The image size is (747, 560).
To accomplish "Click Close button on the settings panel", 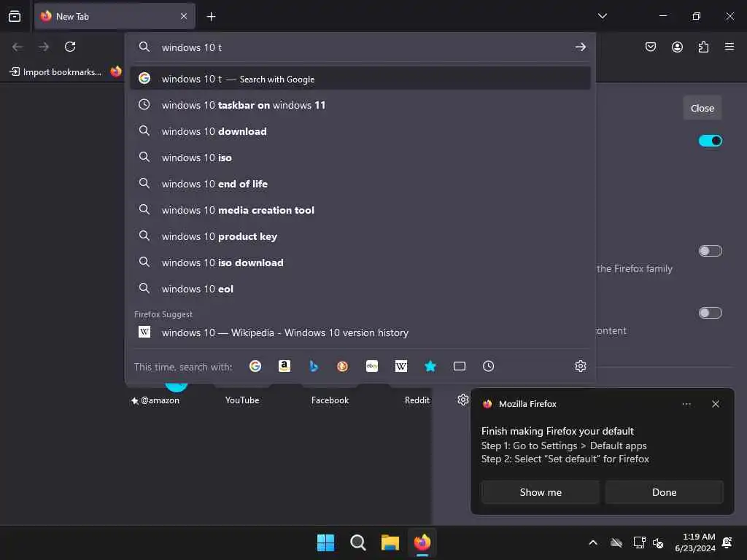I will (703, 108).
